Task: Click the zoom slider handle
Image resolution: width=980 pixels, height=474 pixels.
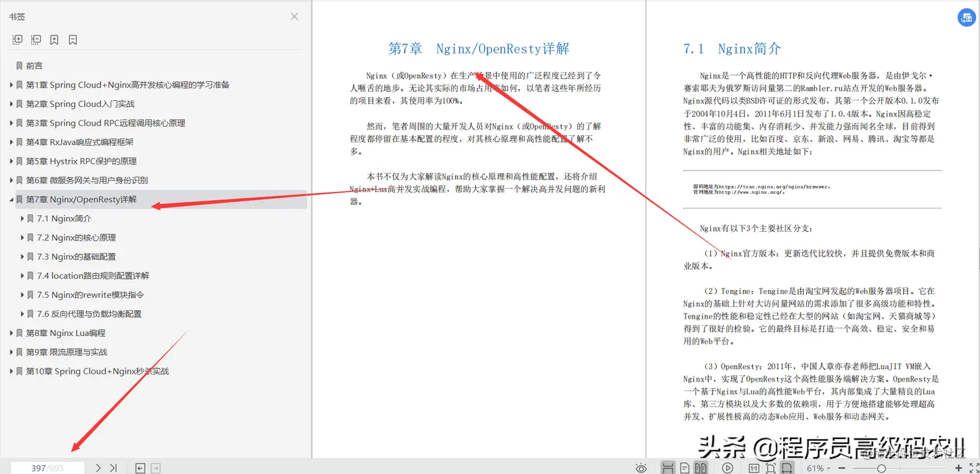Action: coord(882,468)
